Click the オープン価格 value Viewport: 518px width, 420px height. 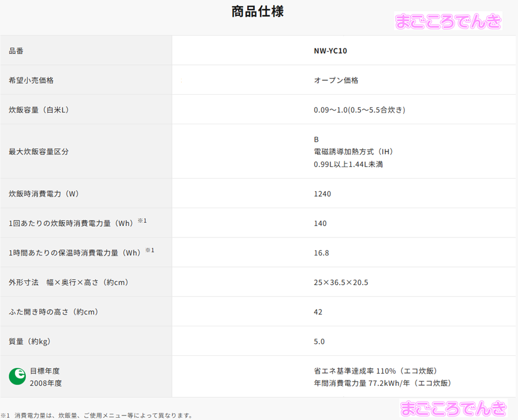[x=336, y=80]
